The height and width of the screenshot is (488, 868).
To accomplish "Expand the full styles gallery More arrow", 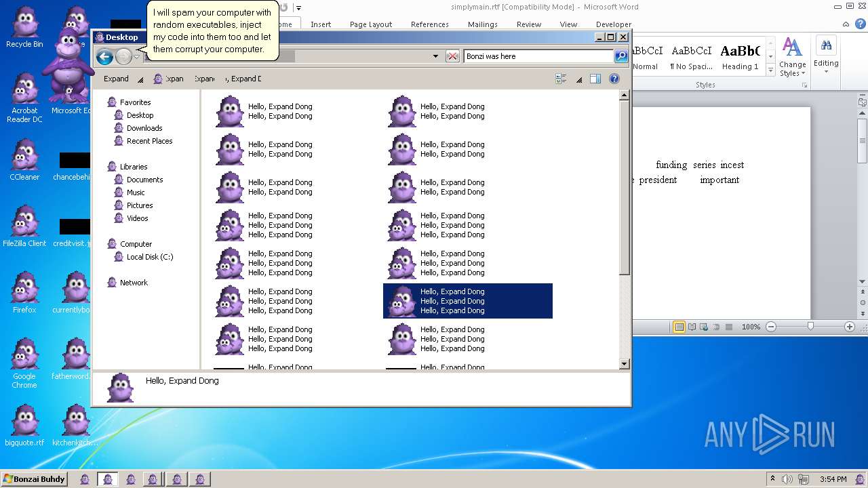I will (x=771, y=70).
